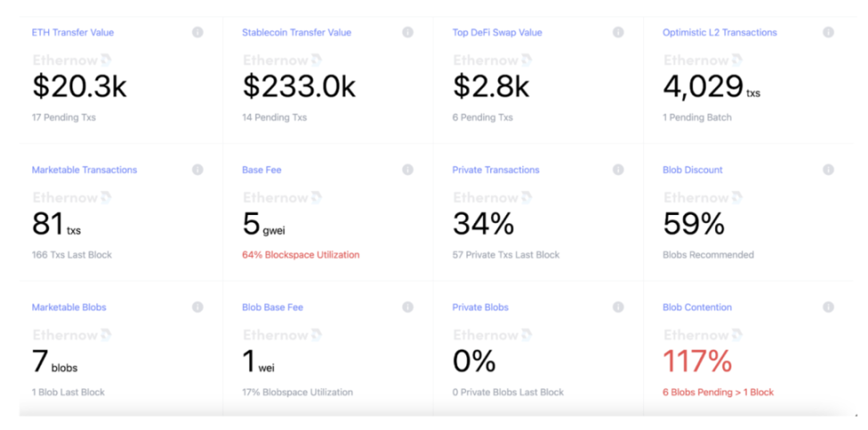Show info for Private Blobs card
868x430 pixels.
[618, 307]
